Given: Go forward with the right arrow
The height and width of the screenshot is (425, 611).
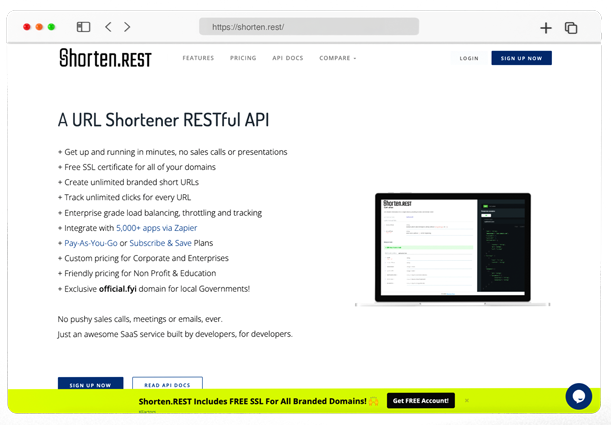Looking at the screenshot, I should (x=127, y=27).
